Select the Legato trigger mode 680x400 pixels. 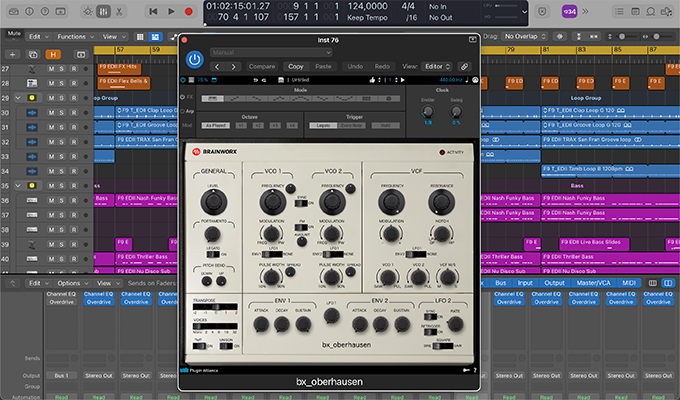(323, 125)
